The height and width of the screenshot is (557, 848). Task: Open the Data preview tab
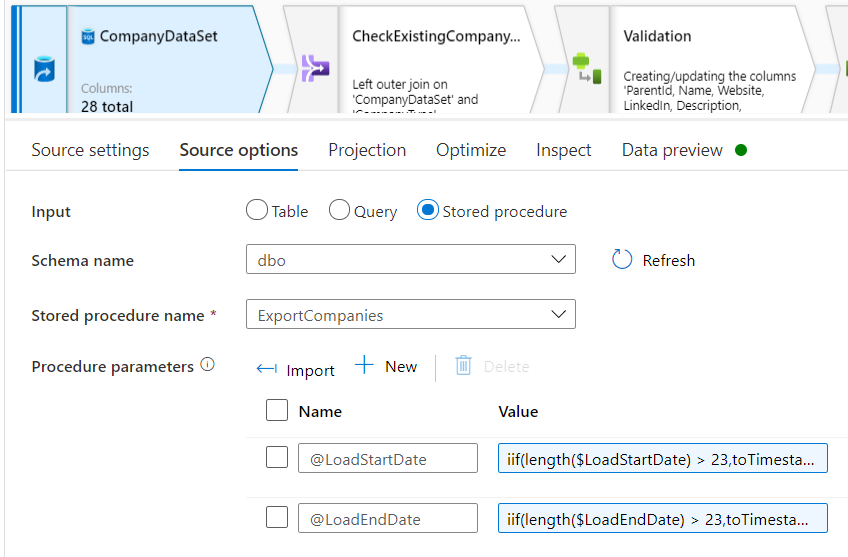672,150
